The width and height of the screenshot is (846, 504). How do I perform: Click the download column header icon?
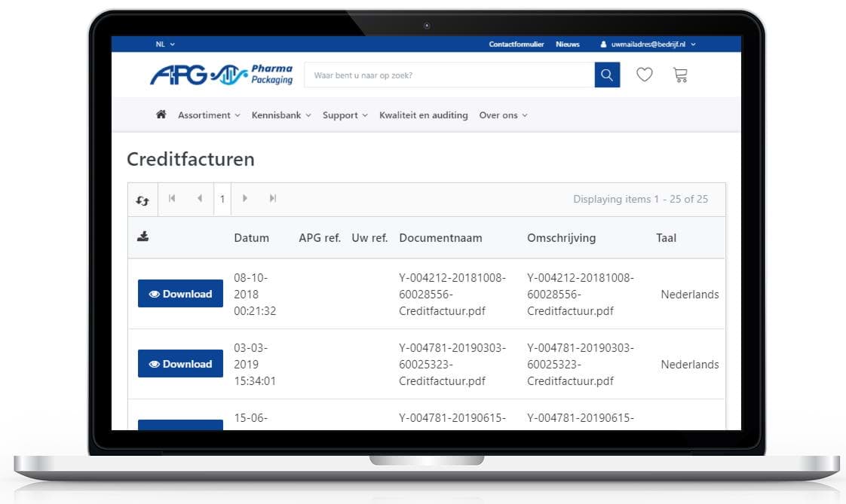pyautogui.click(x=143, y=237)
